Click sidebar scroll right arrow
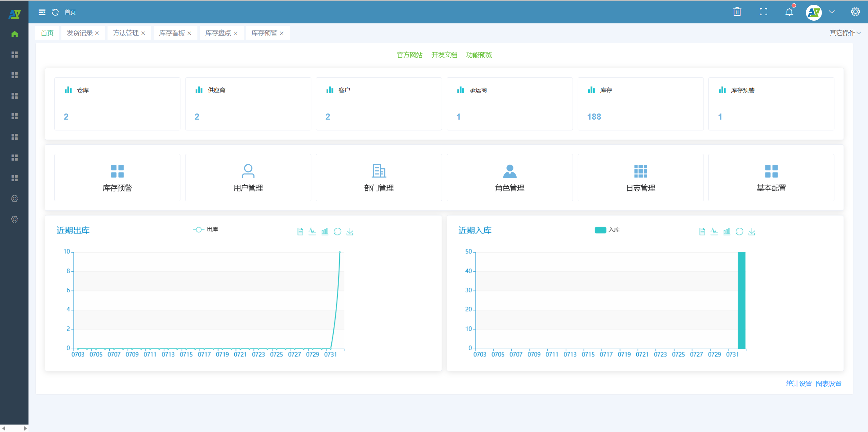Viewport: 868px width, 432px height. (25, 428)
